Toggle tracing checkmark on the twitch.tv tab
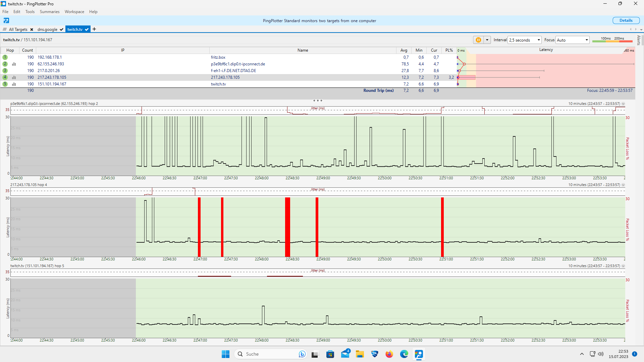Image resolution: width=644 pixels, height=362 pixels. 87,29
